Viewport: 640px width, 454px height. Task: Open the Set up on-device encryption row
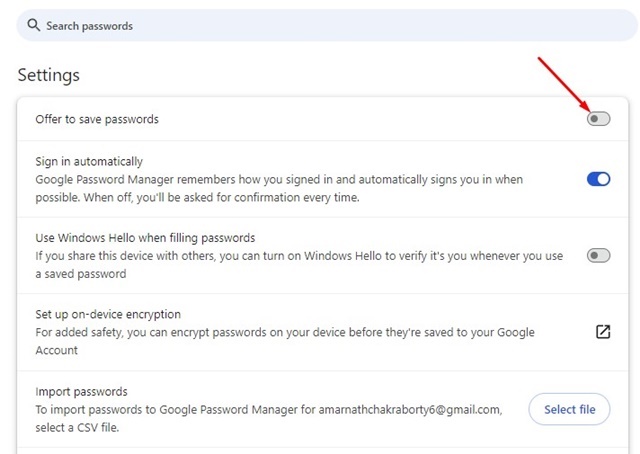108,314
